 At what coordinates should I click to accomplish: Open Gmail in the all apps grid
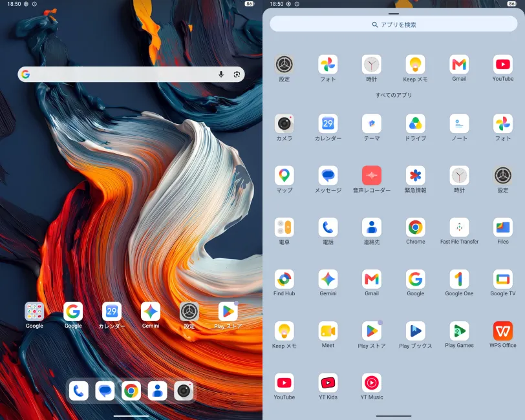[372, 279]
